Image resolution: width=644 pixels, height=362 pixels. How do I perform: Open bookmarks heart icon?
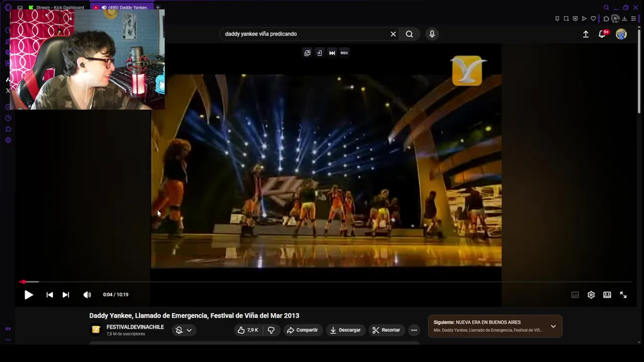593,19
